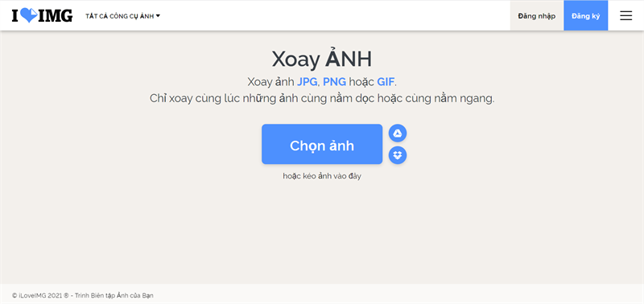Click the Đăng nhập button
Screen dimensions: 644x304
point(537,16)
